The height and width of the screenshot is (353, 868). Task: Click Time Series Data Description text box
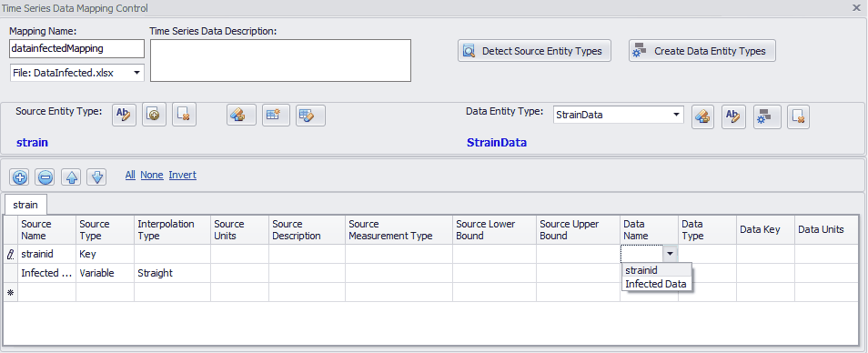280,60
